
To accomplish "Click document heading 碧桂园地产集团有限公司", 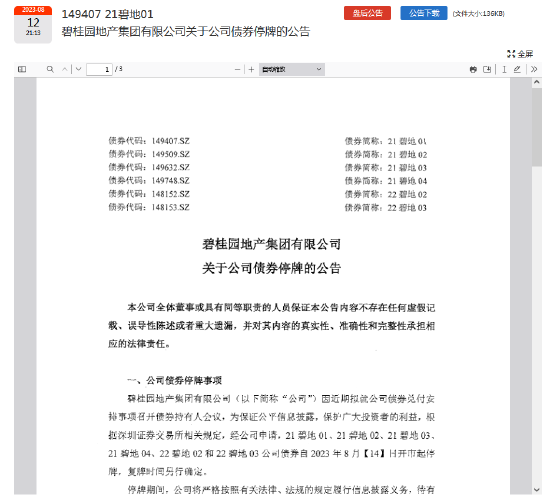I will [x=271, y=244].
